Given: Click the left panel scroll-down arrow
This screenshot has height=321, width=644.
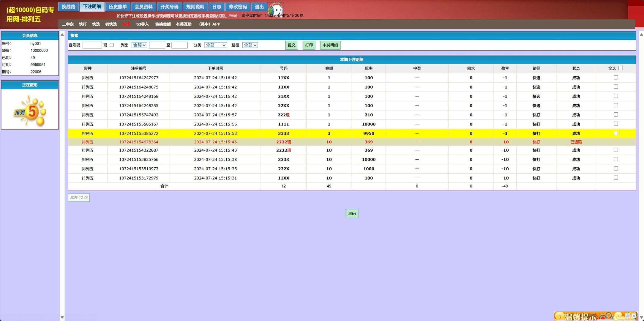Looking at the screenshot, I should (62, 317).
